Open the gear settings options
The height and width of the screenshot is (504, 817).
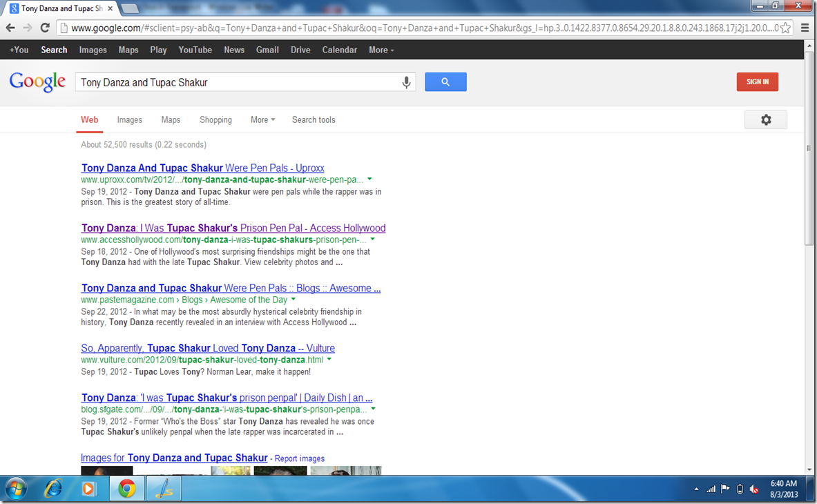click(x=765, y=120)
